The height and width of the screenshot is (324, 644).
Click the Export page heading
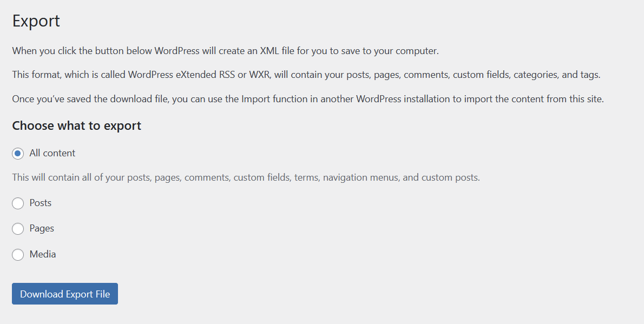click(36, 21)
